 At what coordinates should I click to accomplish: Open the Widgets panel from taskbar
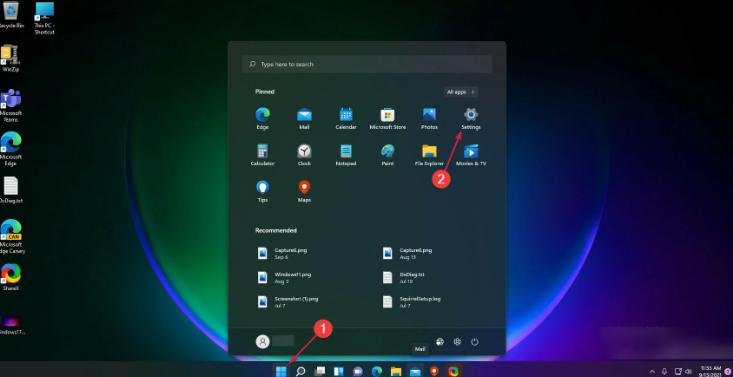pos(339,371)
